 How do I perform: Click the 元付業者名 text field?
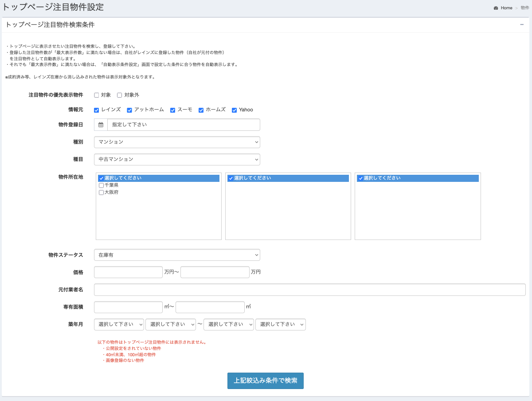tap(310, 290)
